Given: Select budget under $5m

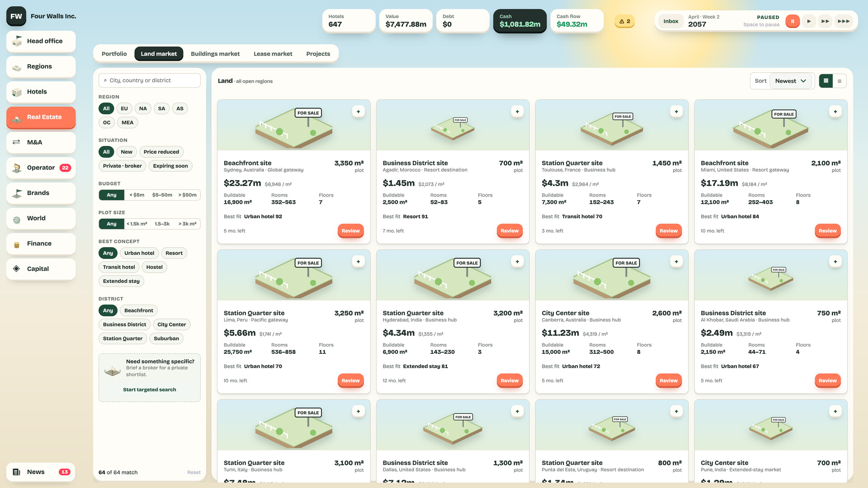Looking at the screenshot, I should click(137, 195).
